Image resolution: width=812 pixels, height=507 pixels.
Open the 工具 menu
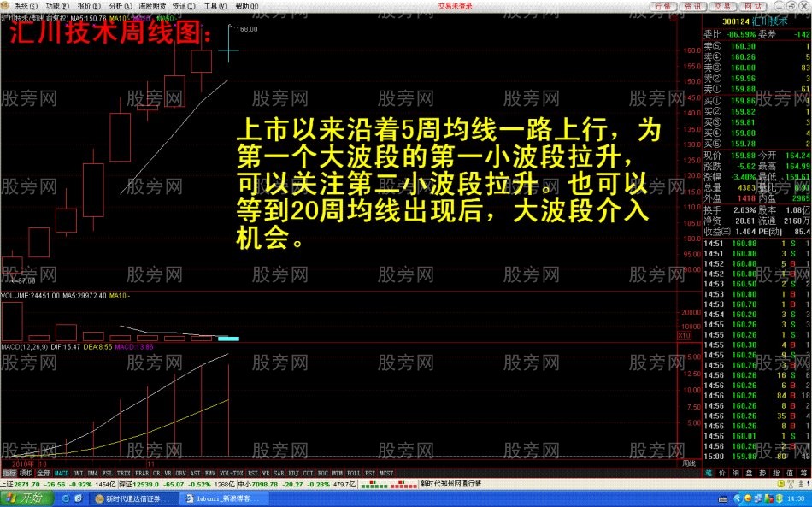215,6
